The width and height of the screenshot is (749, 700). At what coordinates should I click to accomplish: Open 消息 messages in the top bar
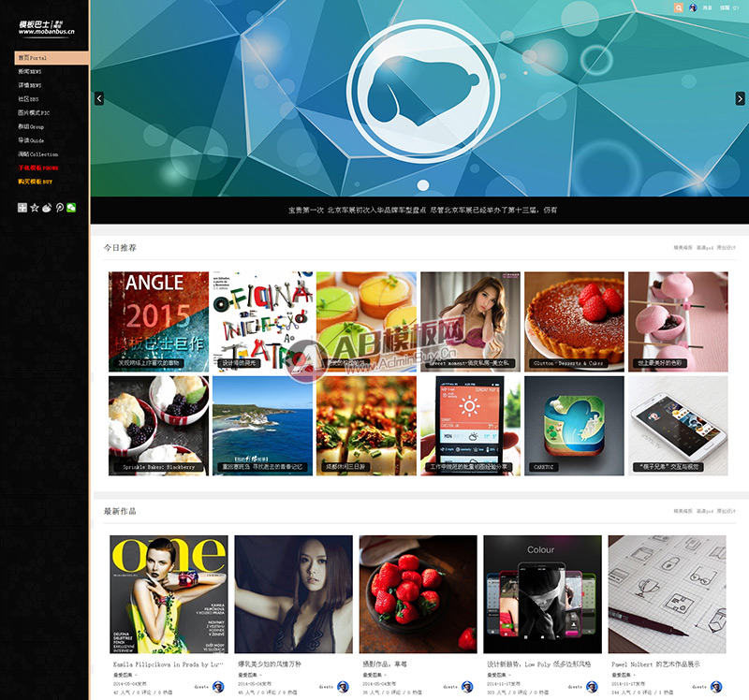[707, 7]
